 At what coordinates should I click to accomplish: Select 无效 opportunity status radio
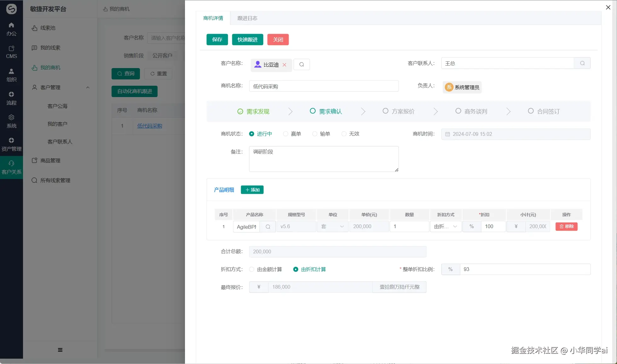pos(344,134)
